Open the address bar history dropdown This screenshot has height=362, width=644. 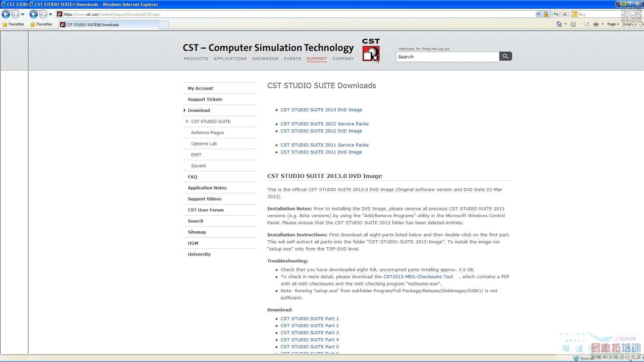pyautogui.click(x=538, y=14)
